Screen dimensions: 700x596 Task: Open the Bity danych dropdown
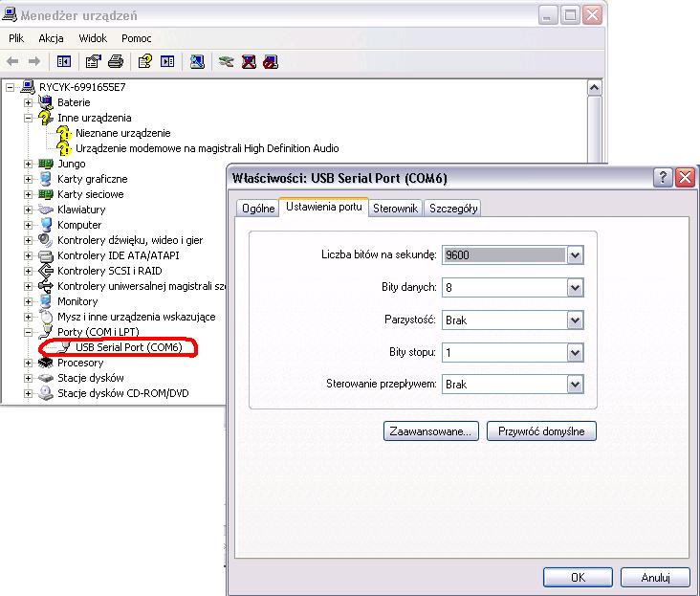tap(575, 288)
